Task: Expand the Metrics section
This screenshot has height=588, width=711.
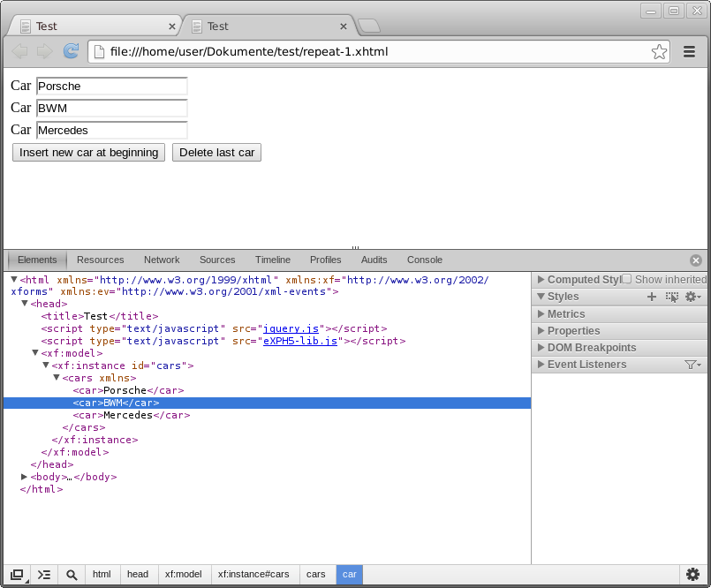Action: 541,313
